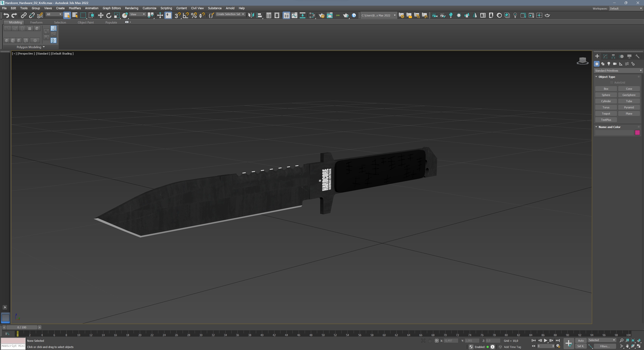This screenshot has width=644, height=350.
Task: Open the Hierarchy panel tab icon
Action: pyautogui.click(x=613, y=56)
